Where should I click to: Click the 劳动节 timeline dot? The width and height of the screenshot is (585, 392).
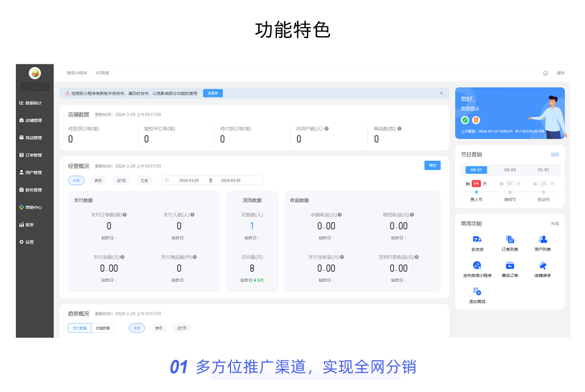coord(543,192)
